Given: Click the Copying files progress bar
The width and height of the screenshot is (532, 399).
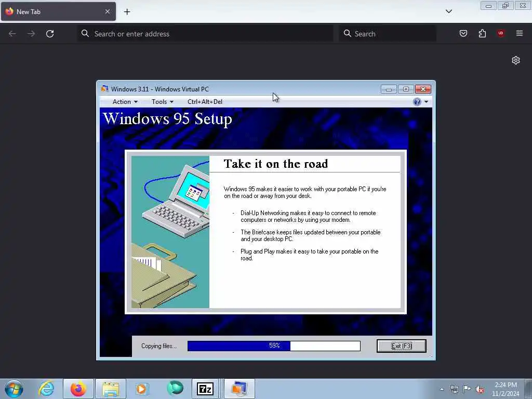Looking at the screenshot, I should click(x=274, y=346).
